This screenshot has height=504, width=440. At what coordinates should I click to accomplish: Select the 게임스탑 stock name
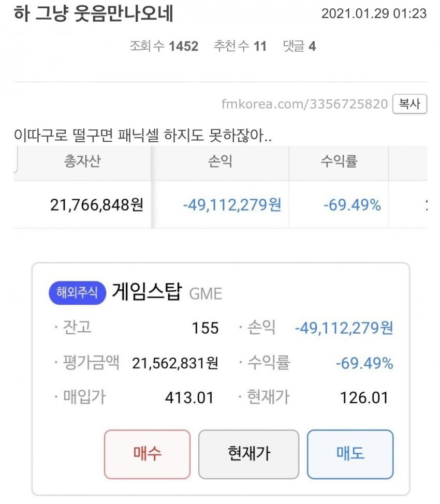147,292
